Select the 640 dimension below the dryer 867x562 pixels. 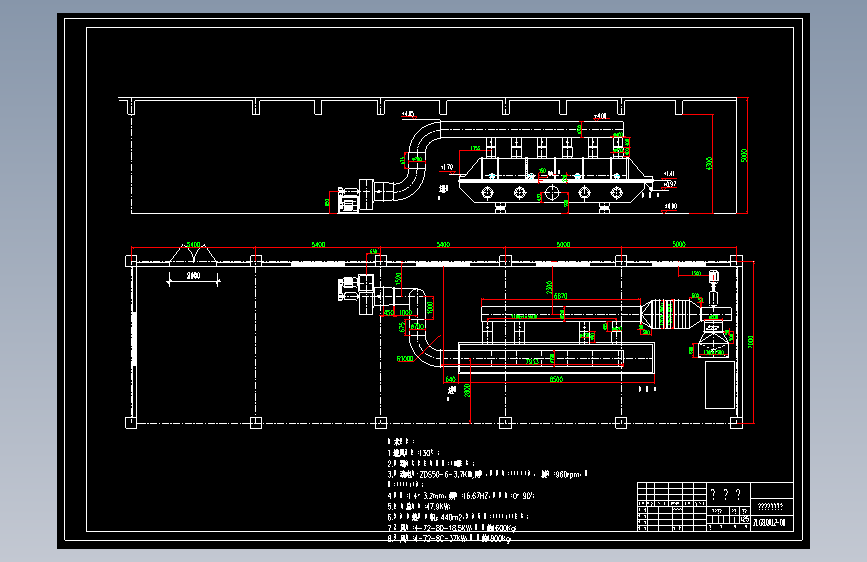[x=451, y=379]
